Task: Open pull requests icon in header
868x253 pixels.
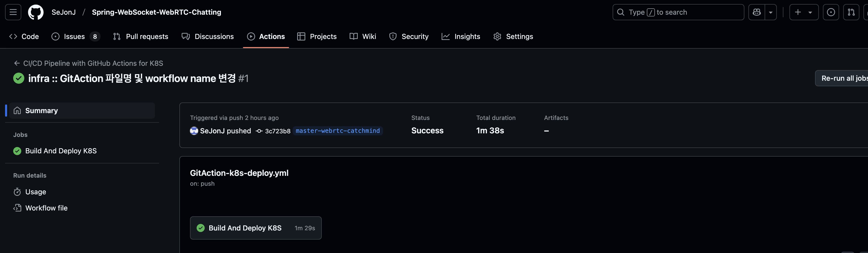Action: pyautogui.click(x=851, y=12)
